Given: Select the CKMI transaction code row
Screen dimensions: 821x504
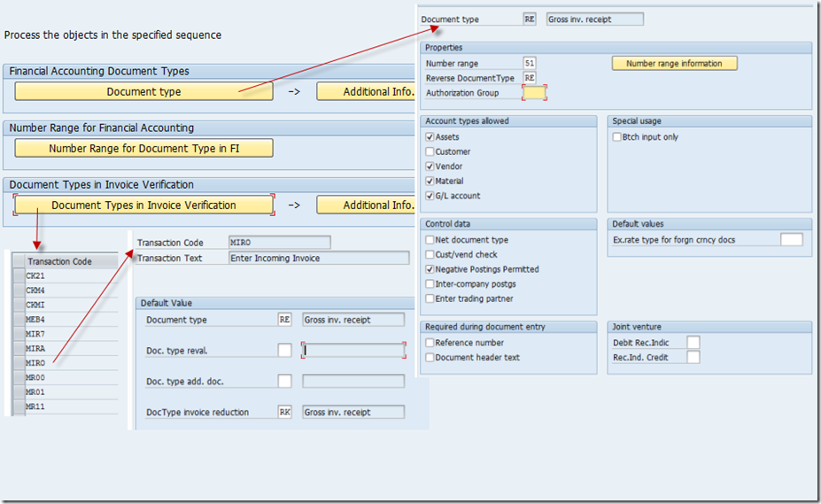Looking at the screenshot, I should [72, 305].
